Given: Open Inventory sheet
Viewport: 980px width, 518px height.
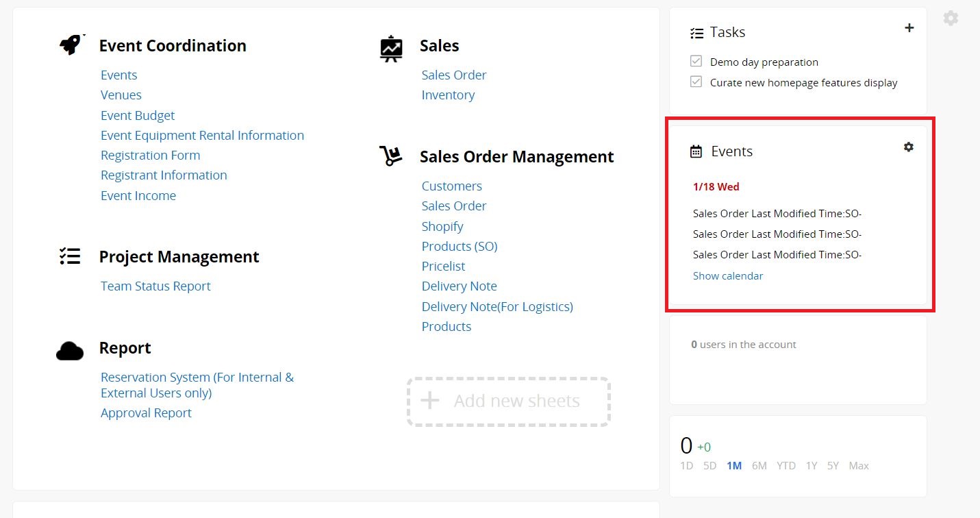Looking at the screenshot, I should [x=448, y=95].
